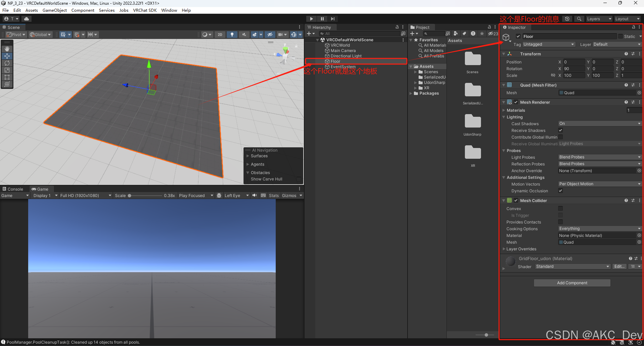644x346 pixels.
Task: Adjust the Project icon size slider
Action: click(x=486, y=335)
